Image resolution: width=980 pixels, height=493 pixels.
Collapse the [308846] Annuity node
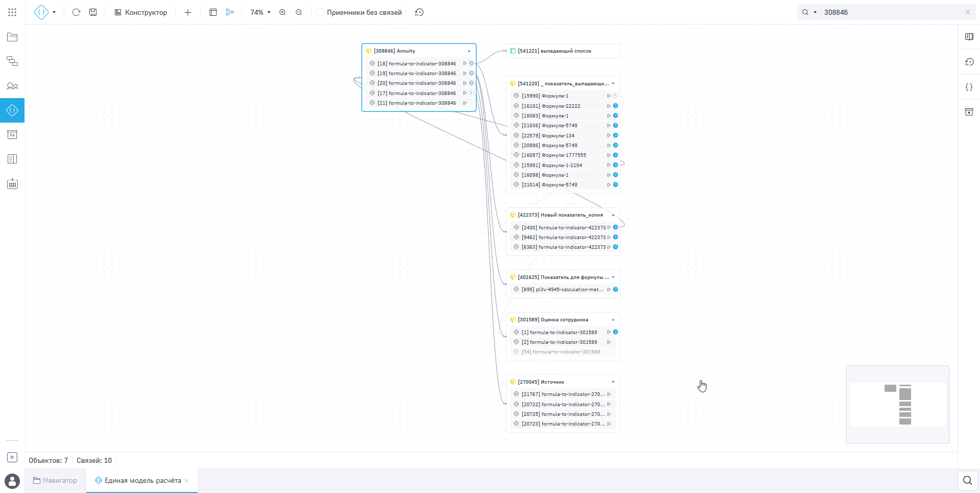pos(469,51)
